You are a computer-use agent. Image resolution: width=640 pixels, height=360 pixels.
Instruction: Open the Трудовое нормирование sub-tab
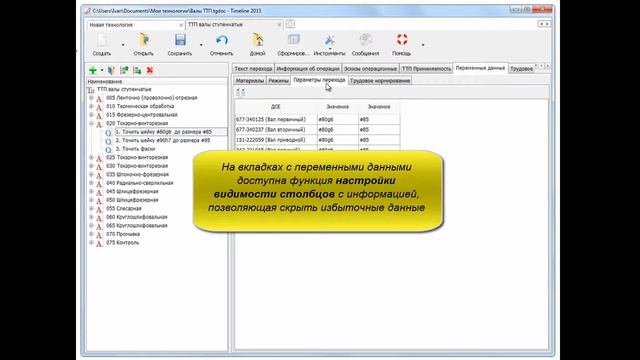380,81
